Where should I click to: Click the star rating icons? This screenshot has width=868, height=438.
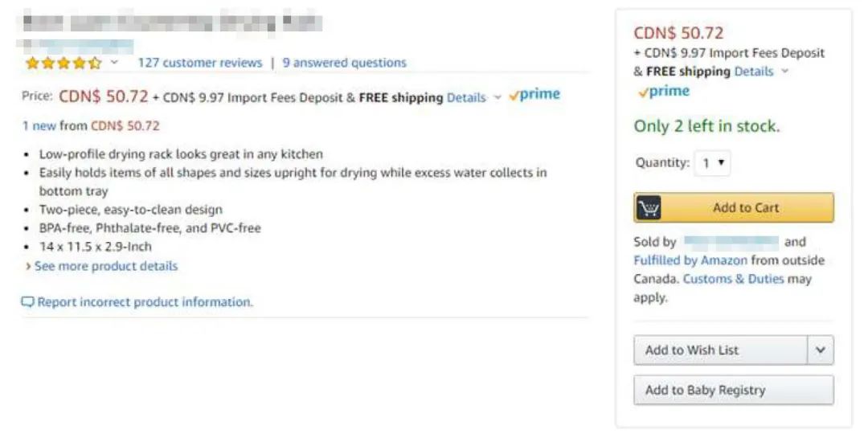pyautogui.click(x=63, y=63)
